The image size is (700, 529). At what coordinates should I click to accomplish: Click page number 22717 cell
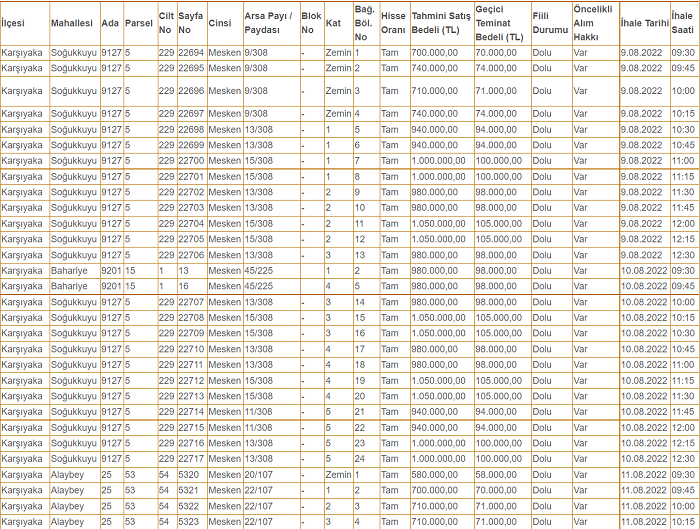coord(191,459)
